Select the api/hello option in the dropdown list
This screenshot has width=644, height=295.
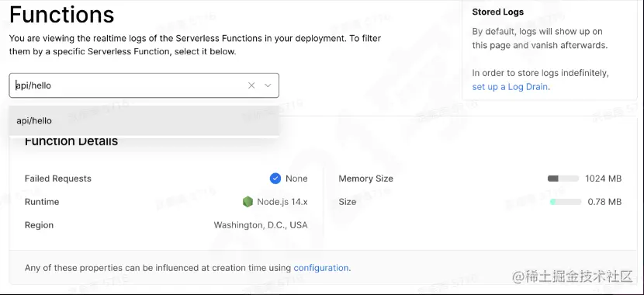pos(144,121)
